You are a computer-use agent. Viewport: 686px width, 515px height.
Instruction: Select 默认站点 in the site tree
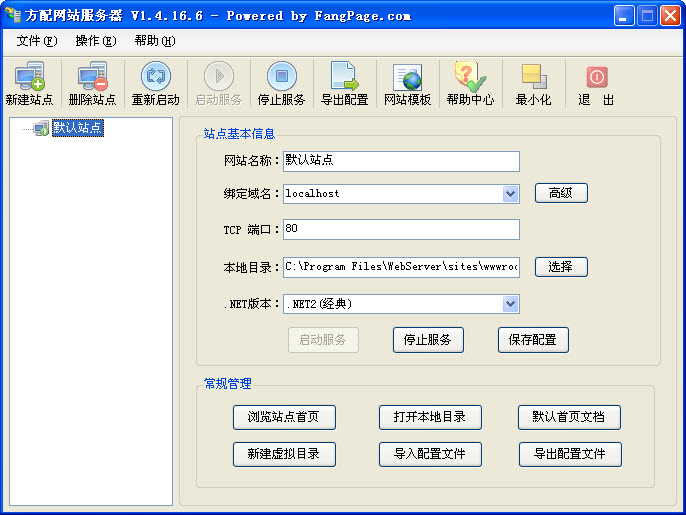pos(77,128)
